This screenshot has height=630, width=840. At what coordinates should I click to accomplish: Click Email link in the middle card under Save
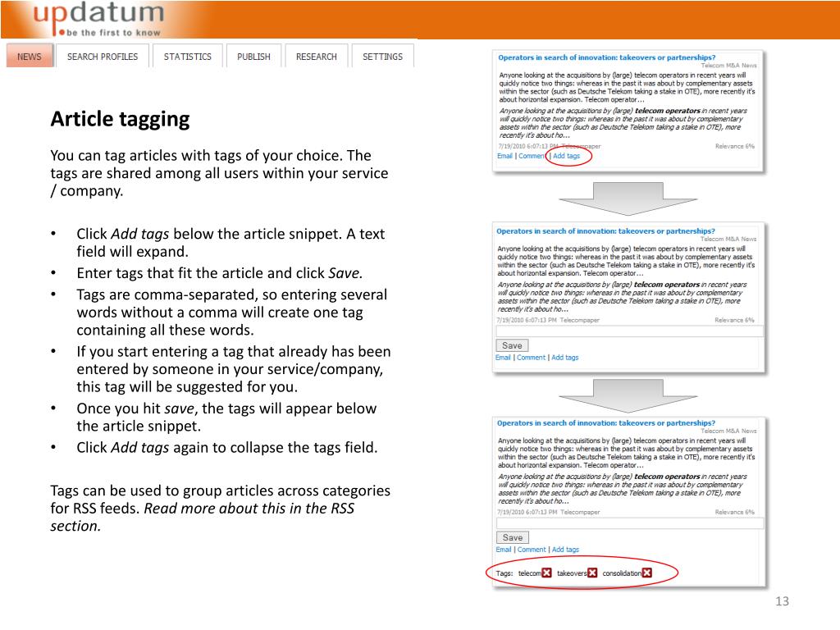[503, 358]
